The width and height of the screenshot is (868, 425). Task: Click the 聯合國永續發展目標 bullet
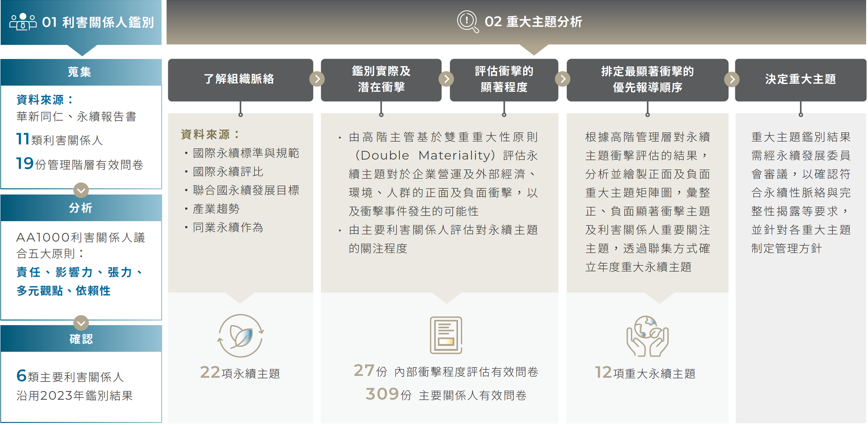coord(242,190)
